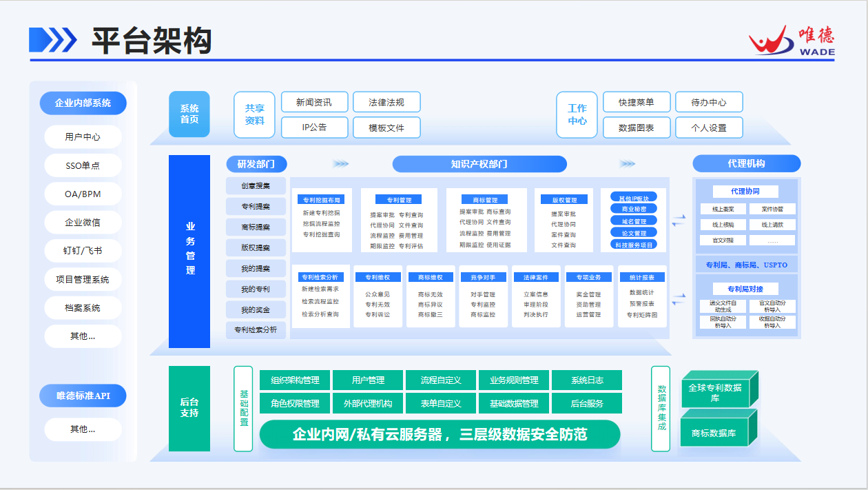Open 待办中心
The height and width of the screenshot is (490, 868).
point(709,102)
